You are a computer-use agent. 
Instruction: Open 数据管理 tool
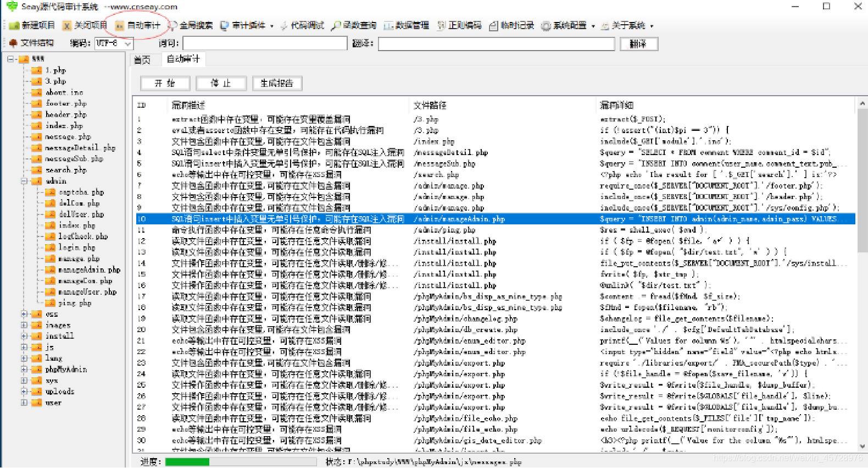click(407, 25)
